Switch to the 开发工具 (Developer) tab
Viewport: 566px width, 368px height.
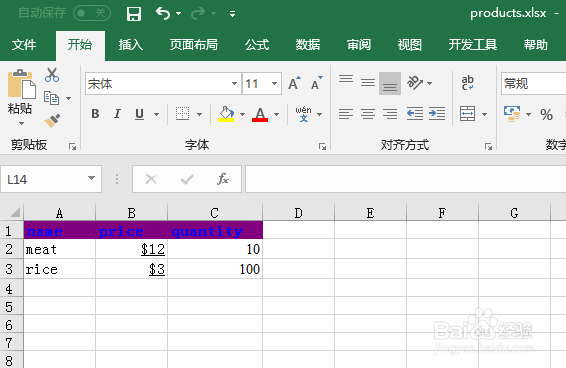pyautogui.click(x=473, y=45)
